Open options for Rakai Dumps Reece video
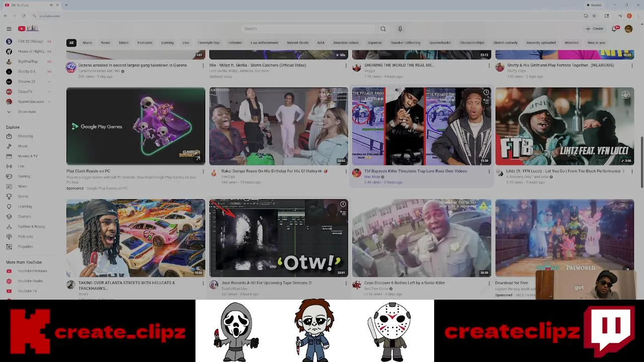Image resolution: width=644 pixels, height=362 pixels. click(x=346, y=171)
